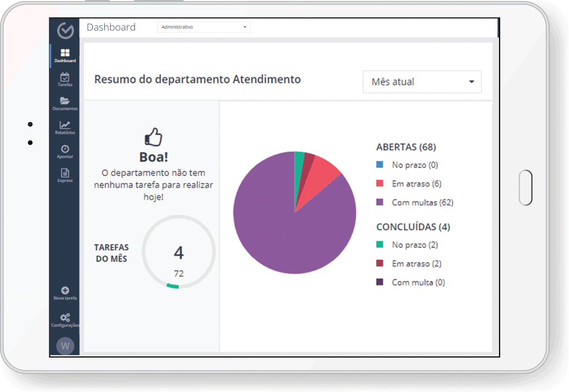This screenshot has width=569, height=392.
Task: Click the tablet's physical home button
Action: 526,188
